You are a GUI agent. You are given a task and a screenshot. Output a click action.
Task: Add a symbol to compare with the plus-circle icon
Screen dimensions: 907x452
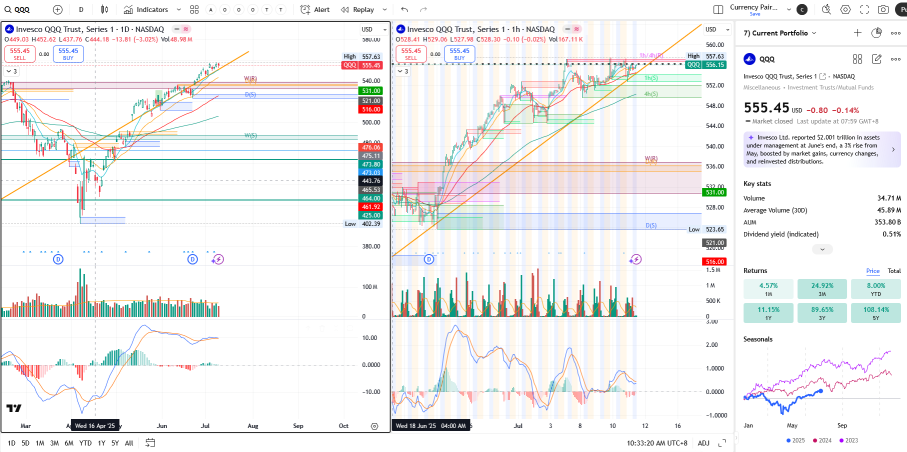pyautogui.click(x=57, y=10)
